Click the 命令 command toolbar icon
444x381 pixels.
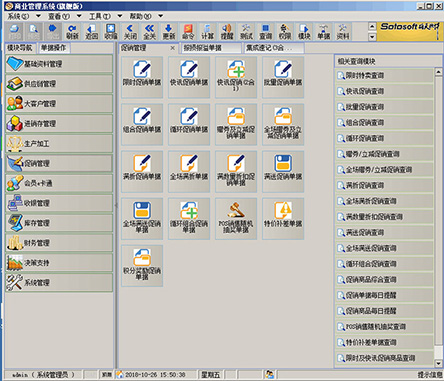point(188,32)
